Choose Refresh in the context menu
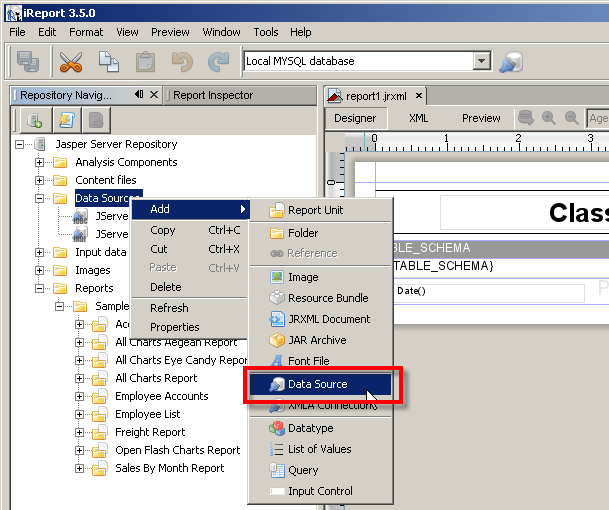609x510 pixels. (190, 308)
